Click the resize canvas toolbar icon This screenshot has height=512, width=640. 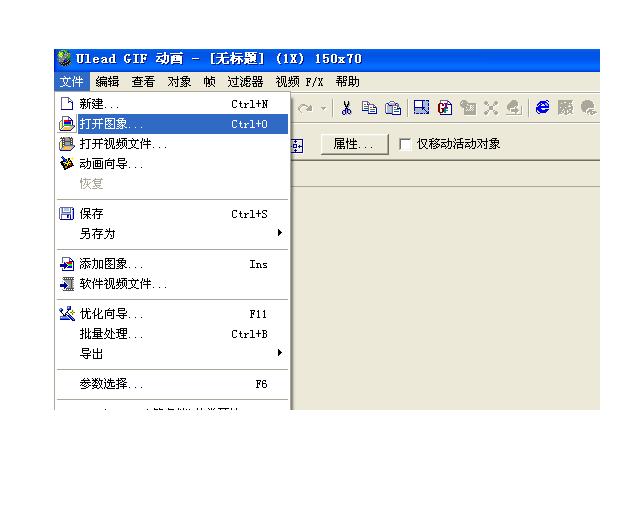tap(421, 108)
